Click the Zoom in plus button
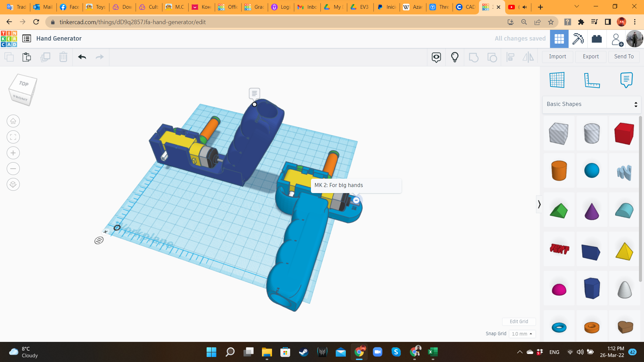 coord(13,153)
